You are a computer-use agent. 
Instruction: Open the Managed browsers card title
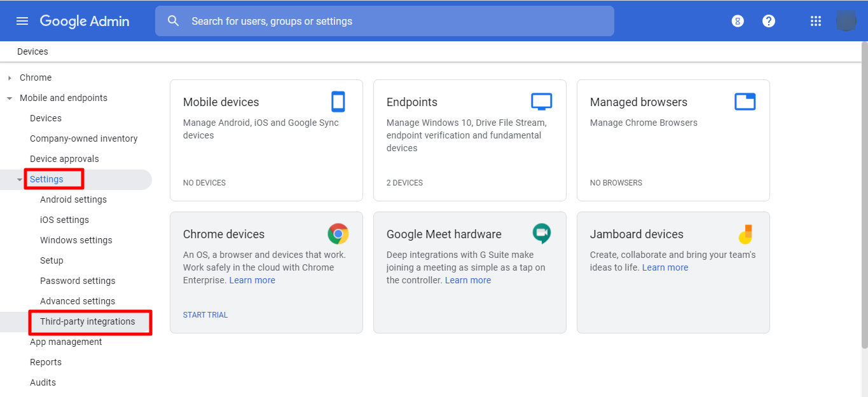tap(638, 102)
